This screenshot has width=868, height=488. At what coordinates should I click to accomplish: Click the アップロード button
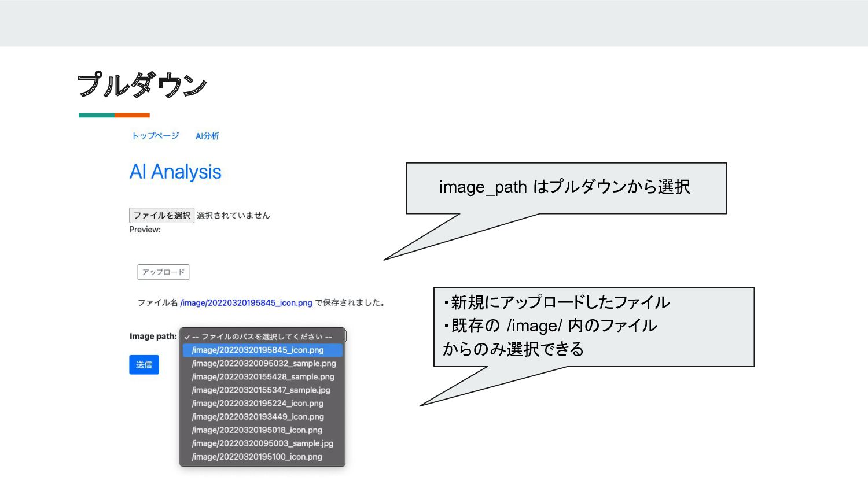click(163, 272)
